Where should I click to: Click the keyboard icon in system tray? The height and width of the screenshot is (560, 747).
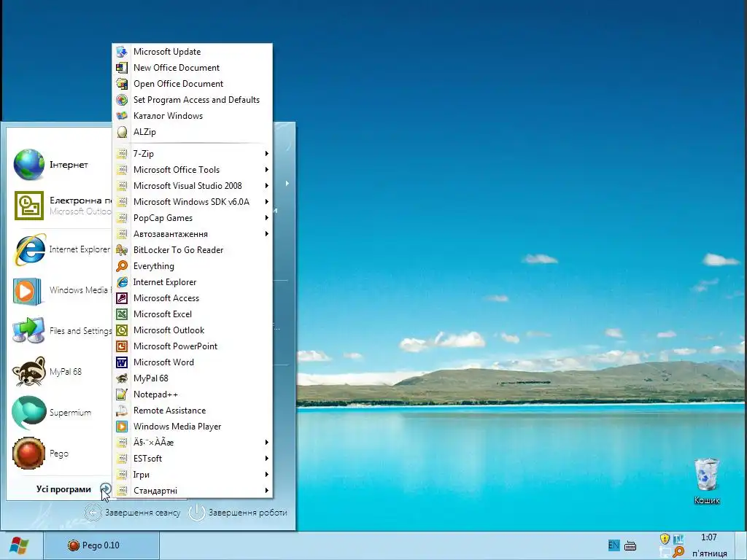pyautogui.click(x=630, y=545)
